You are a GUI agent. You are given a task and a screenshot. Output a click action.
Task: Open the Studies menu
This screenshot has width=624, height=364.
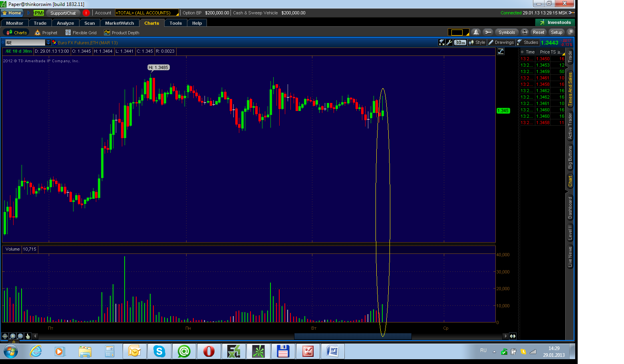coord(527,42)
